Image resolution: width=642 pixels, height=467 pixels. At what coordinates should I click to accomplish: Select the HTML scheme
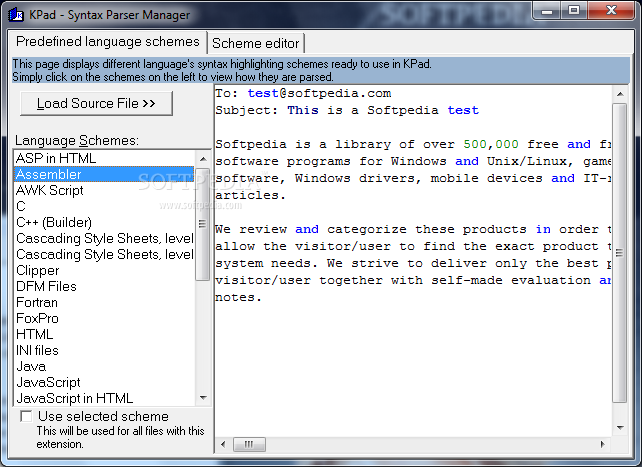pyautogui.click(x=104, y=334)
